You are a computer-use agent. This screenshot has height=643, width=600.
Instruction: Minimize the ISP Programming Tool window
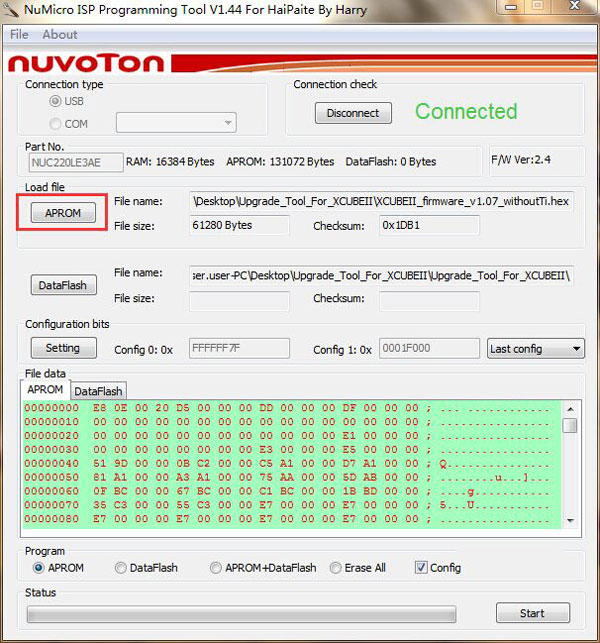coord(511,7)
